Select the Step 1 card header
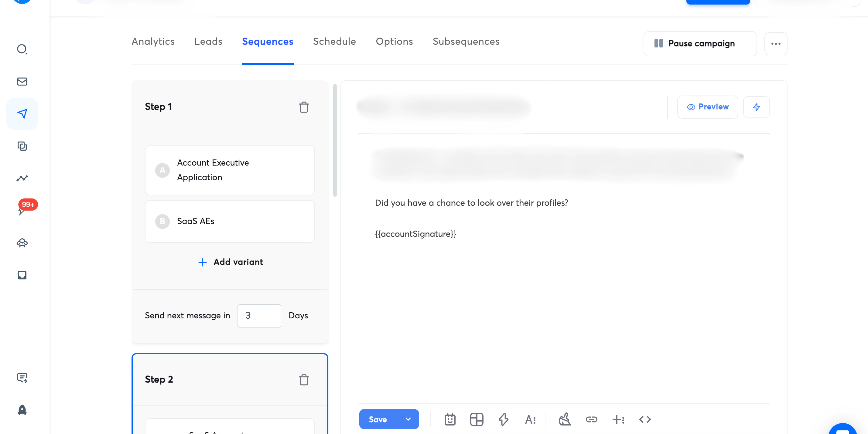 230,107
